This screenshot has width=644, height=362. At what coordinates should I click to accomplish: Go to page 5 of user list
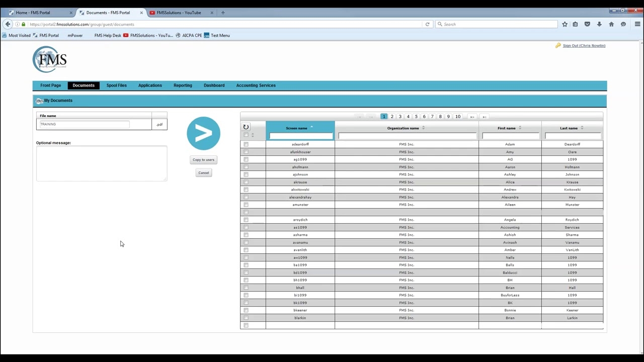416,117
